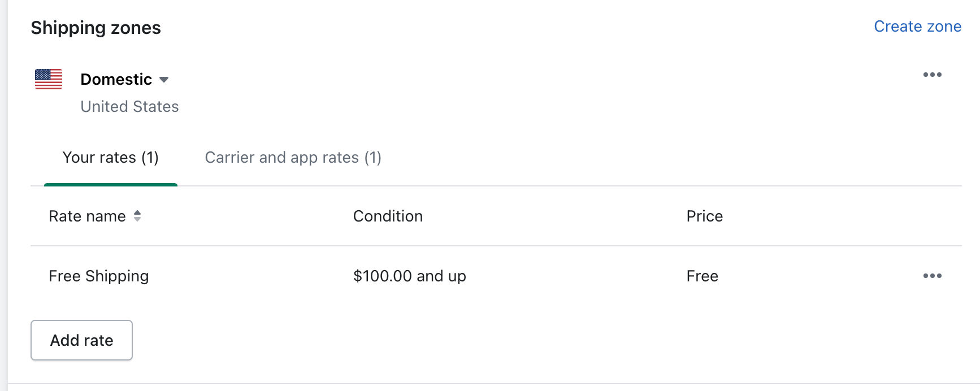This screenshot has width=980, height=391.
Task: Open the Free Shipping rate options menu
Action: click(x=932, y=276)
